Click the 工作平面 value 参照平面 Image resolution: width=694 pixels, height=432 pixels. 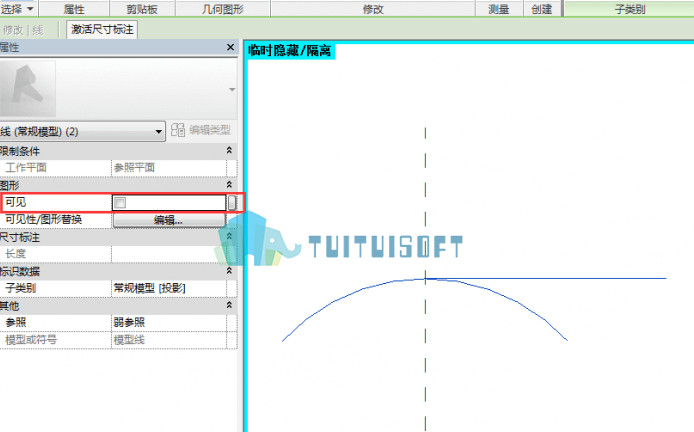point(169,168)
